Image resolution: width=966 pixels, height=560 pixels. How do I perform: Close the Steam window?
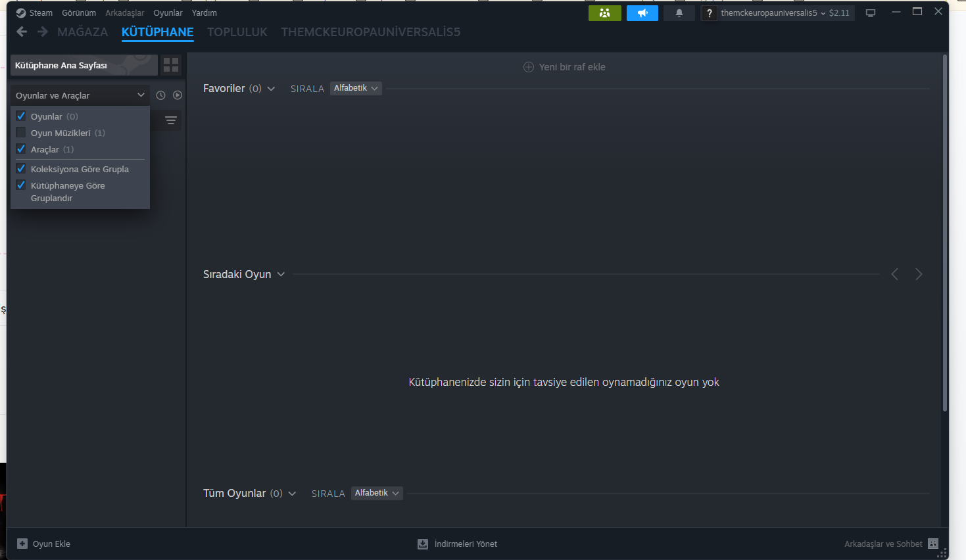[938, 12]
